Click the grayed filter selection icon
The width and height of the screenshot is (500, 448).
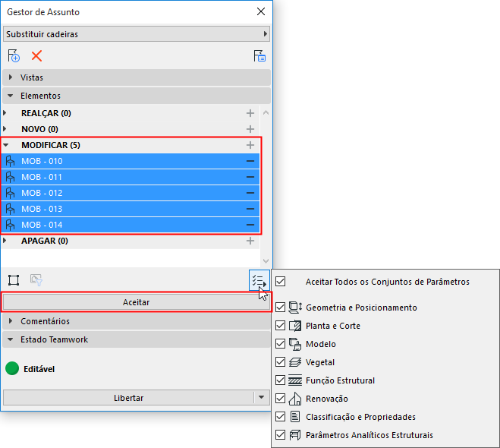pos(36,280)
